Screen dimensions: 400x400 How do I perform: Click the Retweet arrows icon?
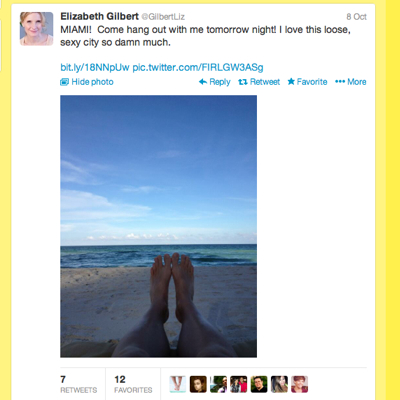(x=243, y=82)
